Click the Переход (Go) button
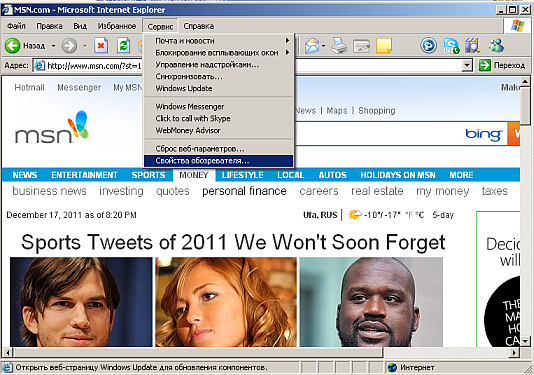534x375 pixels. tap(502, 65)
